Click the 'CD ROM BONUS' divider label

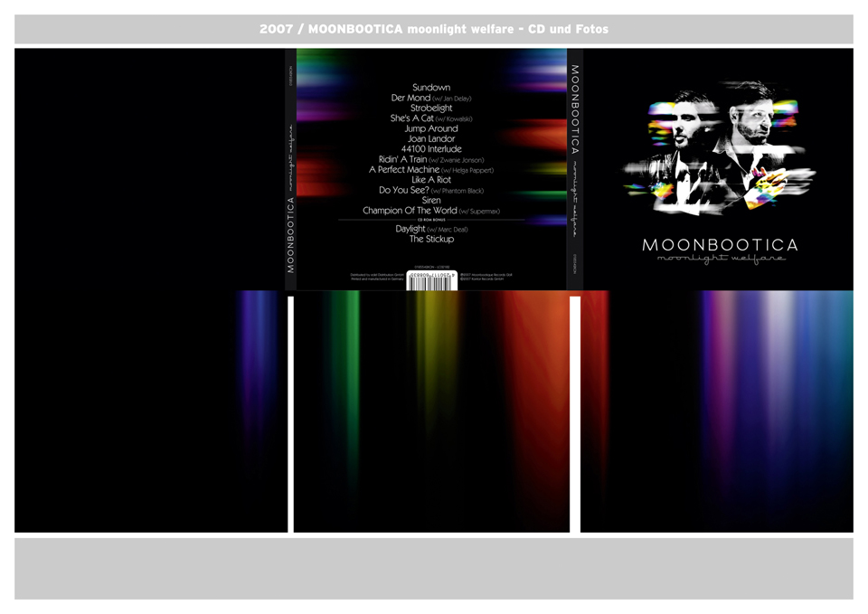431,220
